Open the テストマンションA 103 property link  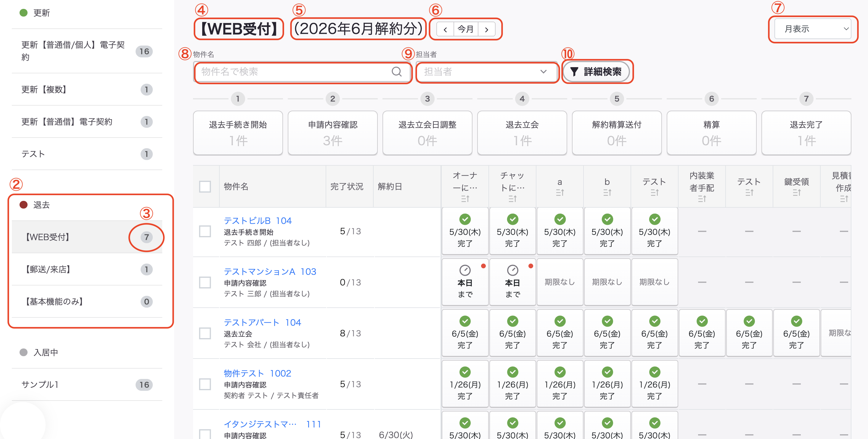(270, 272)
